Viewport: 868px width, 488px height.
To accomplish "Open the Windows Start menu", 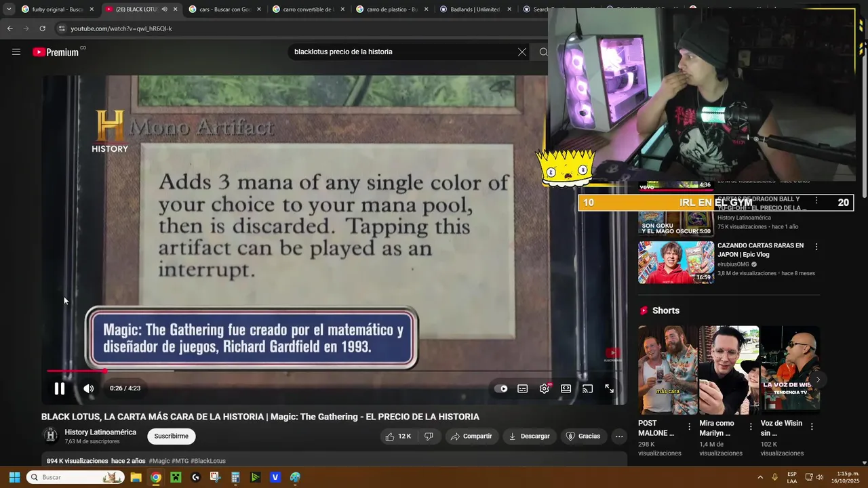I will (14, 477).
